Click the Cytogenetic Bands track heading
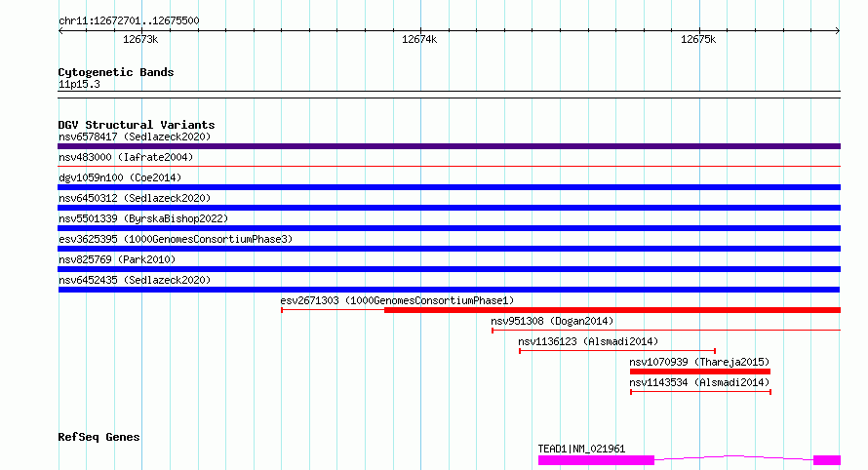868x470 pixels. point(116,72)
